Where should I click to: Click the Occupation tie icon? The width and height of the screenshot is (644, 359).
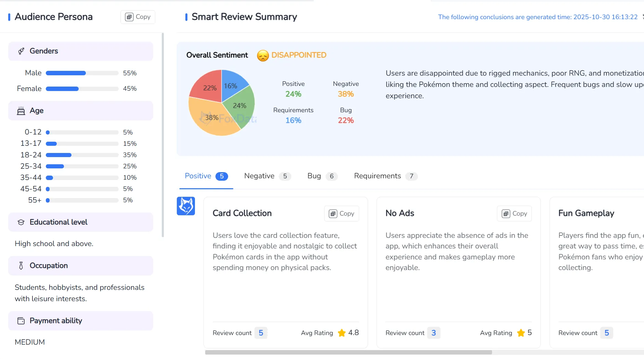[21, 266]
